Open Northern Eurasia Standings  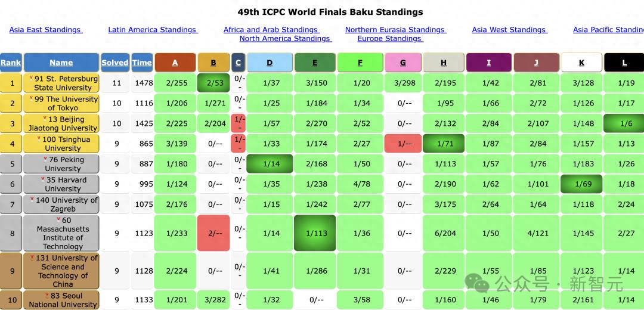[395, 30]
